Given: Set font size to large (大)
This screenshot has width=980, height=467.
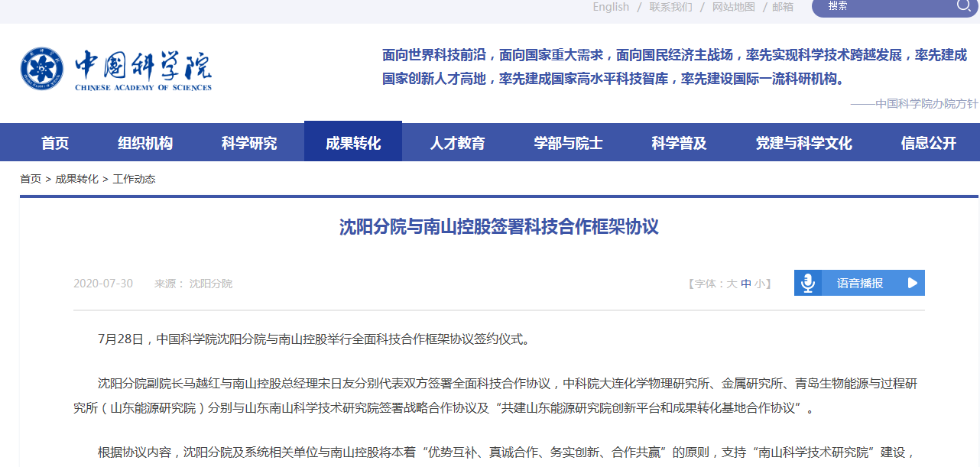Looking at the screenshot, I should pyautogui.click(x=732, y=284).
